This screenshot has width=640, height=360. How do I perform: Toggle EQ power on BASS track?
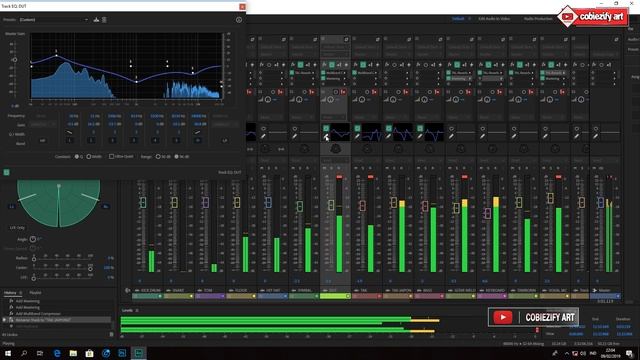coord(420,128)
